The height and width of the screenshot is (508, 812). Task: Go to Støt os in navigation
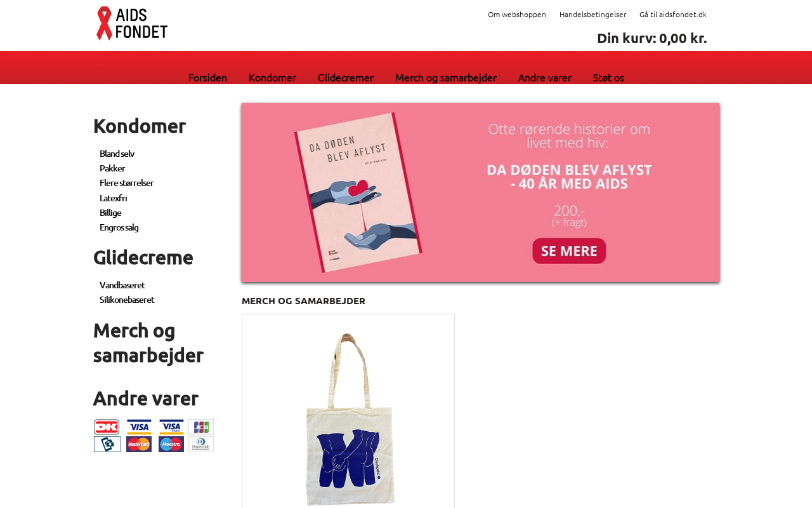tap(608, 77)
